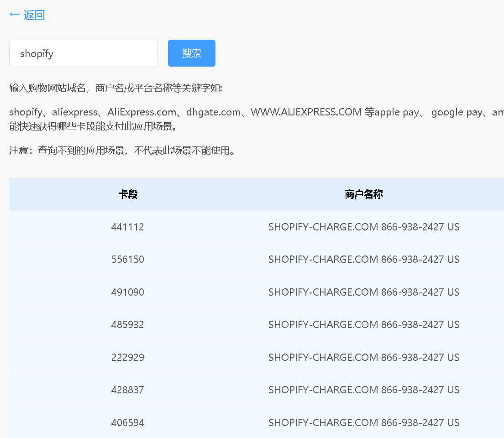The width and height of the screenshot is (504, 438).
Task: Select card BIN 485932 cell
Action: pos(128,324)
